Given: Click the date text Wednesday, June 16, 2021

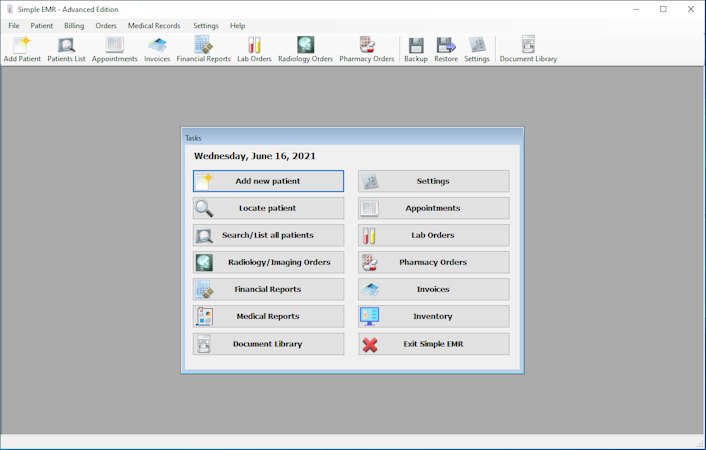Looking at the screenshot, I should 255,156.
